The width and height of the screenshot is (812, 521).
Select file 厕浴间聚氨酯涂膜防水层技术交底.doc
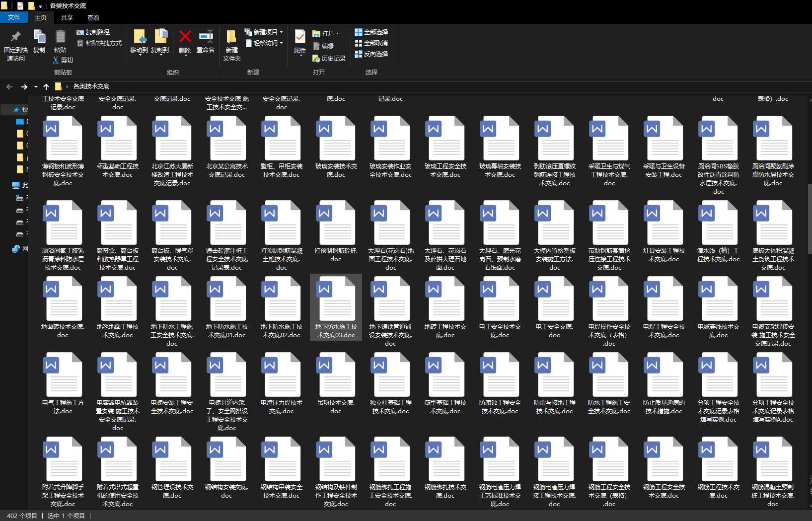[x=773, y=152]
